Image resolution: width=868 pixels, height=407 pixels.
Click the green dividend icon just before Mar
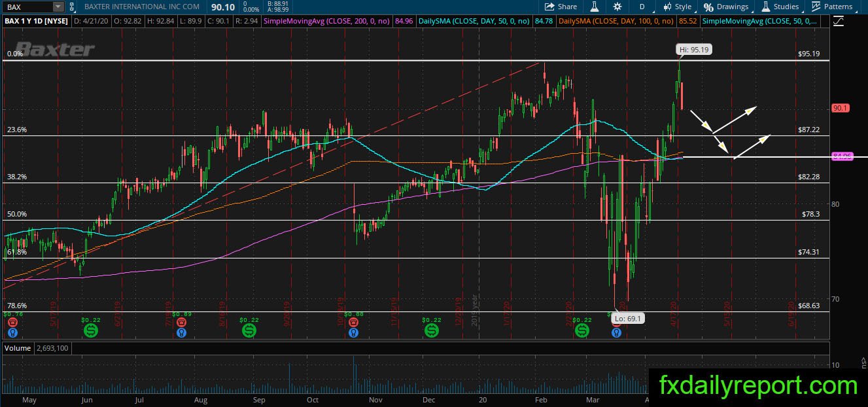click(x=582, y=330)
